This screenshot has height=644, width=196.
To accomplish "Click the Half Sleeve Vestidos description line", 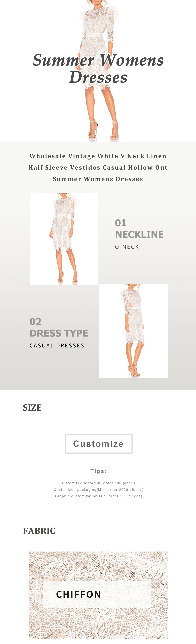I will [x=98, y=167].
